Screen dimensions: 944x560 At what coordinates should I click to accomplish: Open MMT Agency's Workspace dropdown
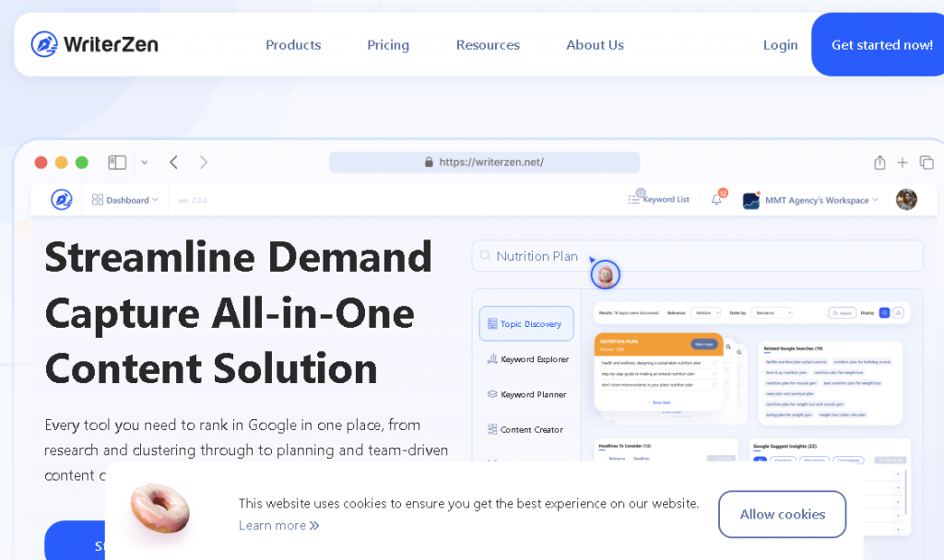click(821, 200)
